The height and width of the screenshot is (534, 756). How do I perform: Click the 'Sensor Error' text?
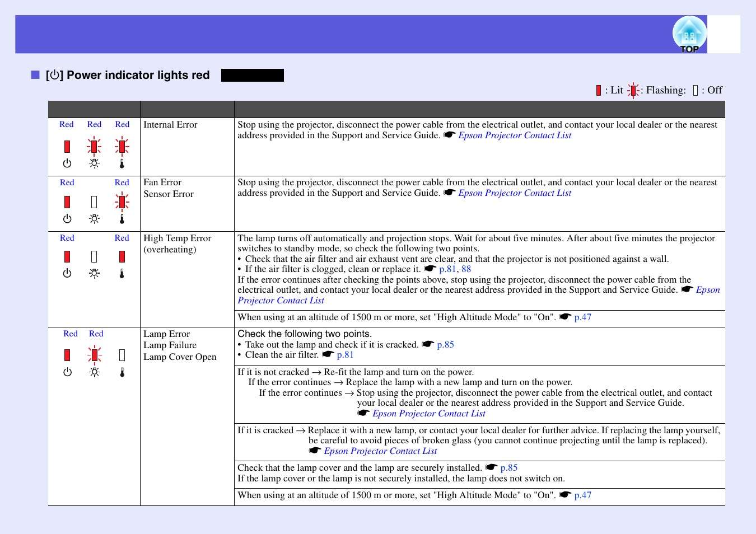tap(169, 194)
